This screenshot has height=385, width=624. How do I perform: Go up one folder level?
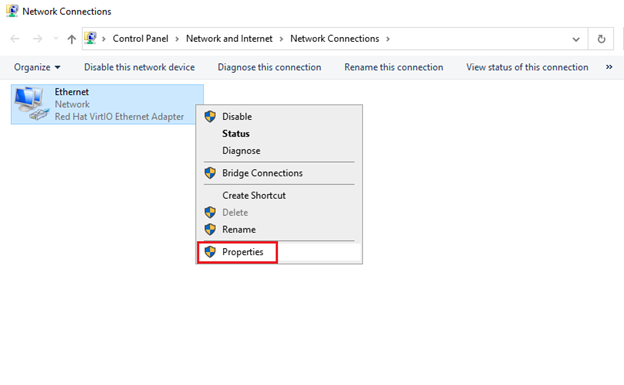click(72, 39)
